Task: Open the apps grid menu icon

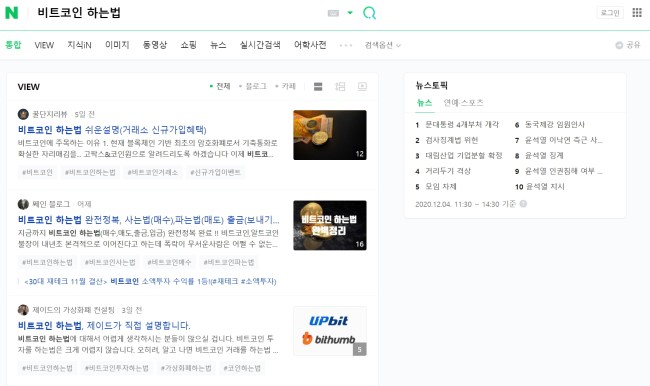Action: pos(637,12)
